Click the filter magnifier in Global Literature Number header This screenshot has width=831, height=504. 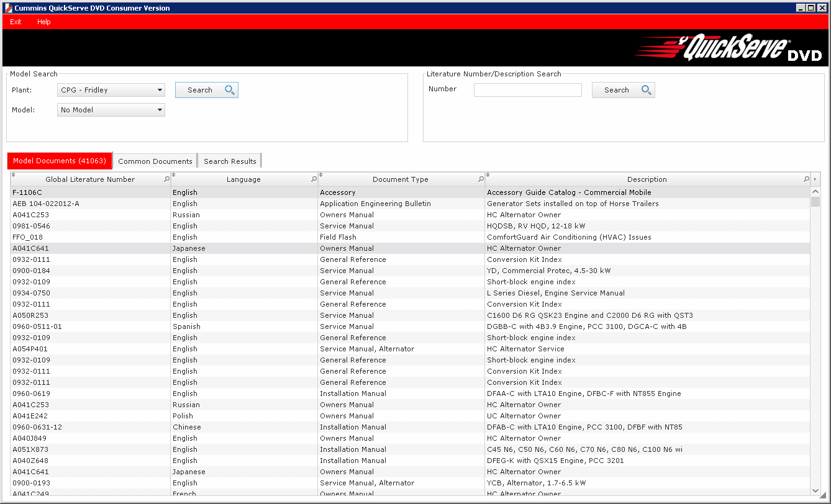[x=166, y=179]
